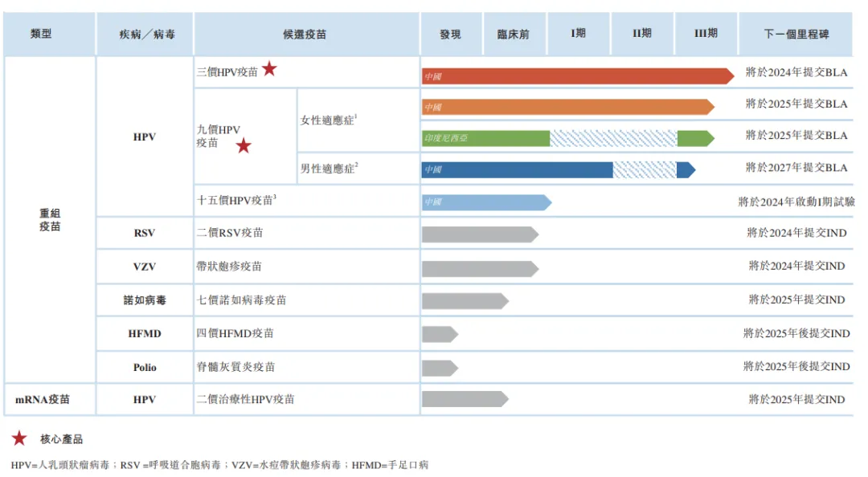868x477 pixels.
Task: Select the grey progress bar for 脊髓灰質炎疫苗
Action: (x=440, y=368)
